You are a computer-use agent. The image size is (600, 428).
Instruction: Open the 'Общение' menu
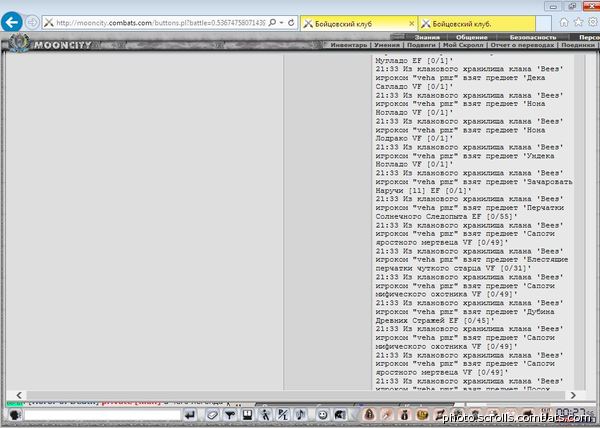tap(471, 37)
